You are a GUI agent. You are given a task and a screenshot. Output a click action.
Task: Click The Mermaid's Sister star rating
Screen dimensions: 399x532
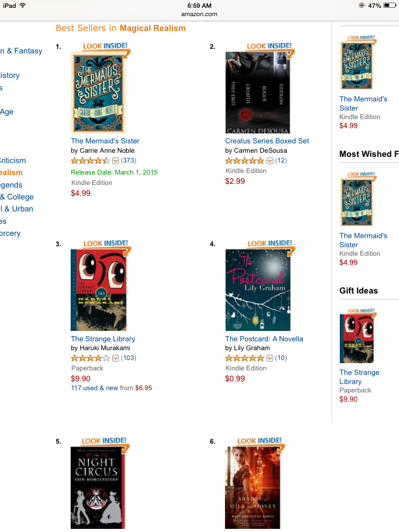(90, 161)
